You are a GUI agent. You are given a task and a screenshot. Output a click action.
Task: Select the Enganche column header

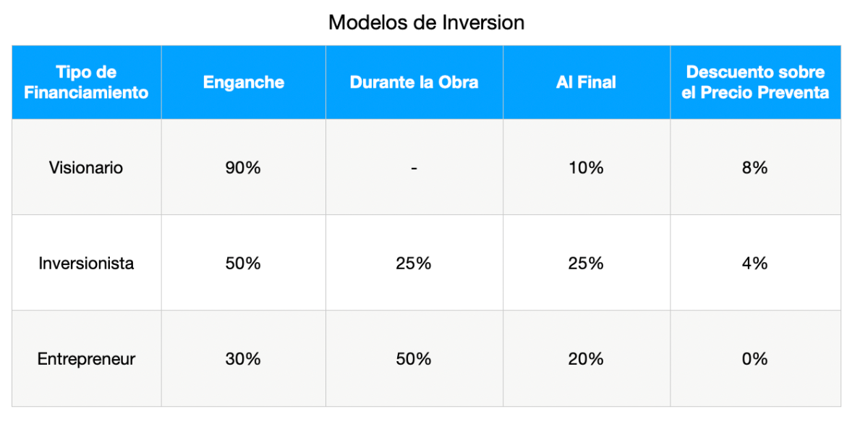tap(243, 83)
